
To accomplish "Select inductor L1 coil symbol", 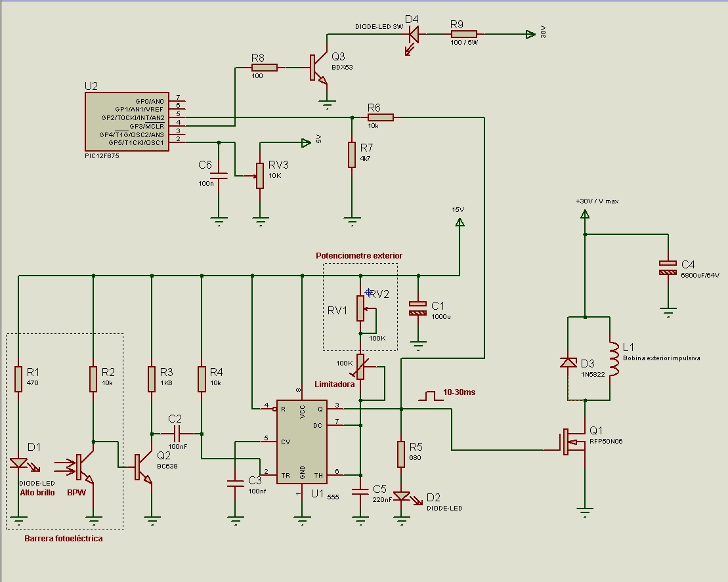I will pyautogui.click(x=614, y=358).
